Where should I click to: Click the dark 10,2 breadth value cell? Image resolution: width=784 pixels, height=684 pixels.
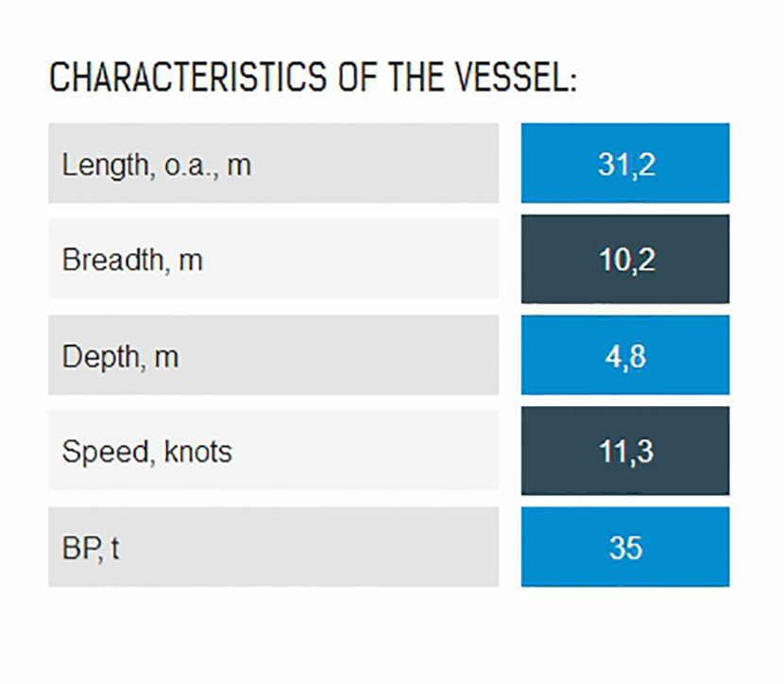(625, 260)
